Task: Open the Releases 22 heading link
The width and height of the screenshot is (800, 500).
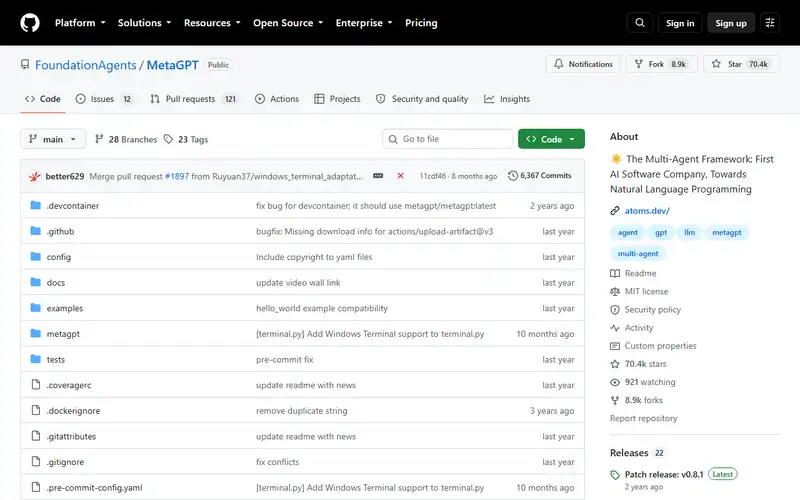Action: coord(637,453)
